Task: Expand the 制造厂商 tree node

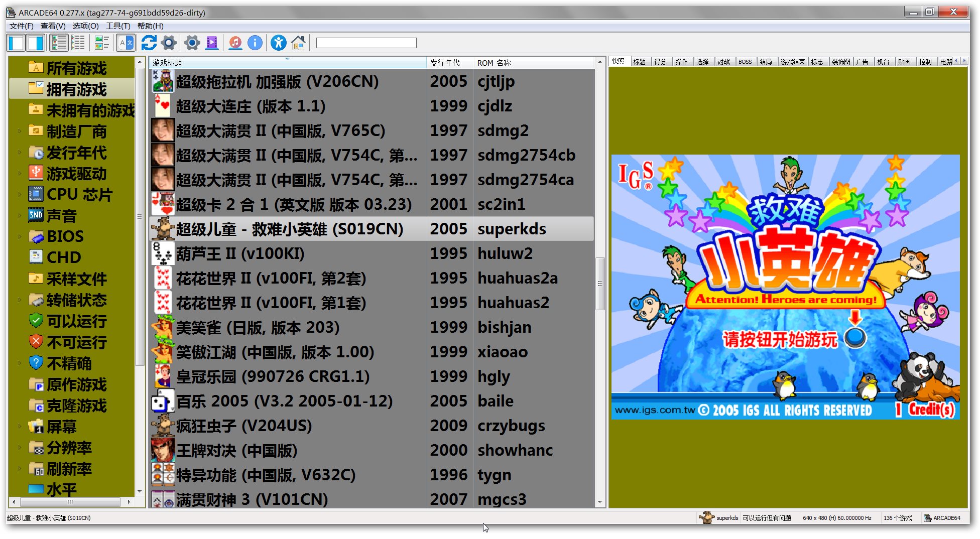Action: coord(20,131)
